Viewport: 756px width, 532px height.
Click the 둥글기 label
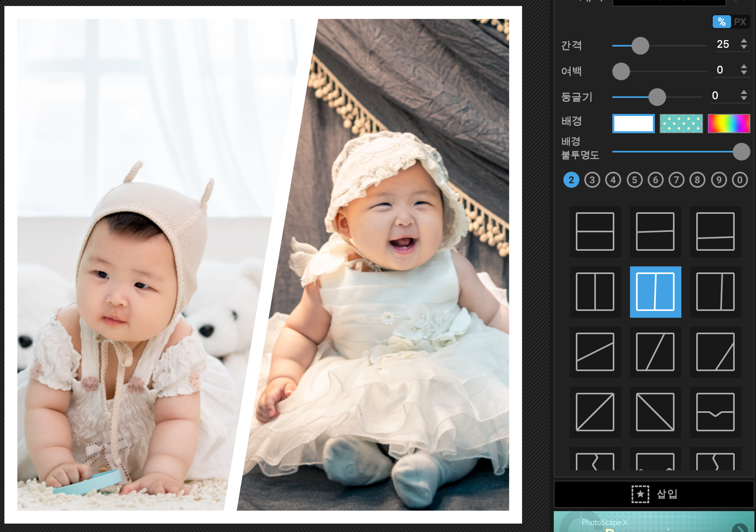(577, 97)
